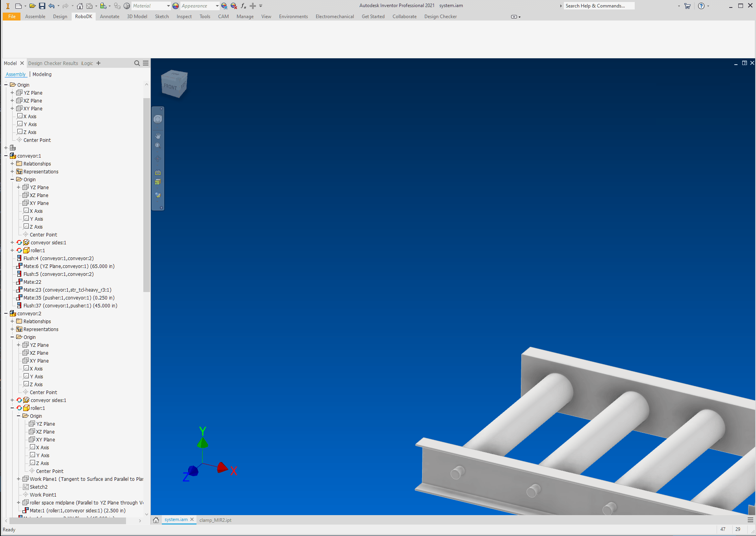Viewport: 756px width, 536px height.
Task: Click the fx Parameters icon
Action: click(x=243, y=6)
